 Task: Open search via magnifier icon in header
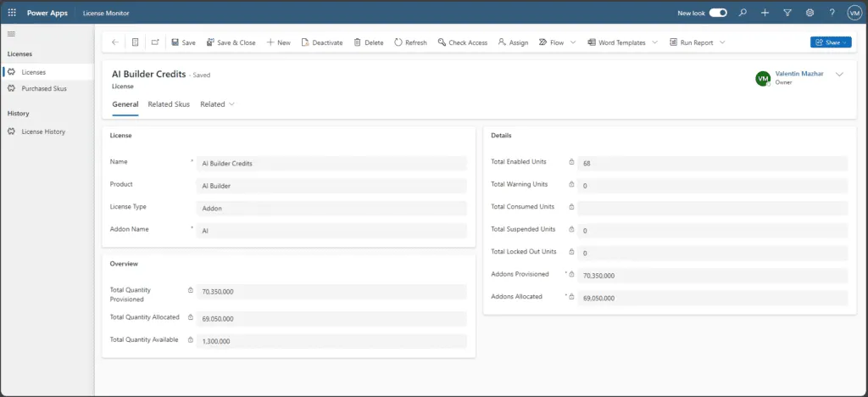(743, 13)
